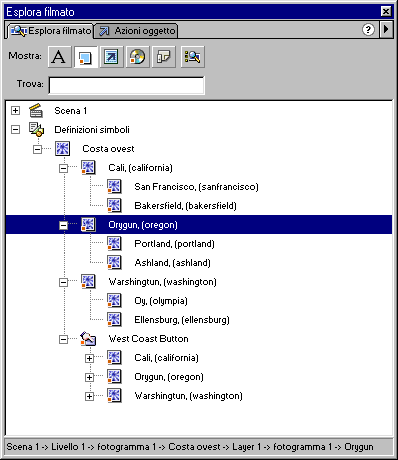The width and height of the screenshot is (398, 460).
Task: Click the Costa ovest movie clip icon
Action: click(62, 149)
